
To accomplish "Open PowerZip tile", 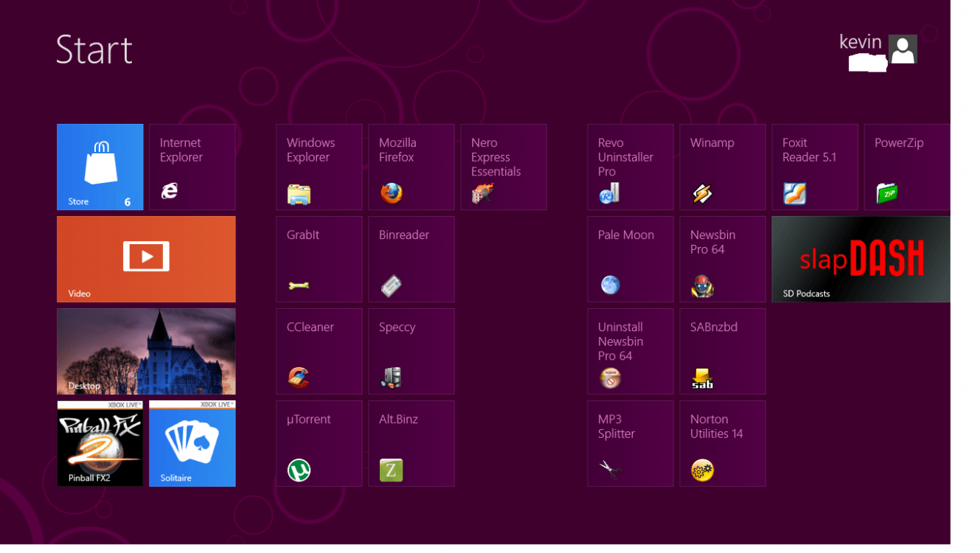I will coord(906,167).
